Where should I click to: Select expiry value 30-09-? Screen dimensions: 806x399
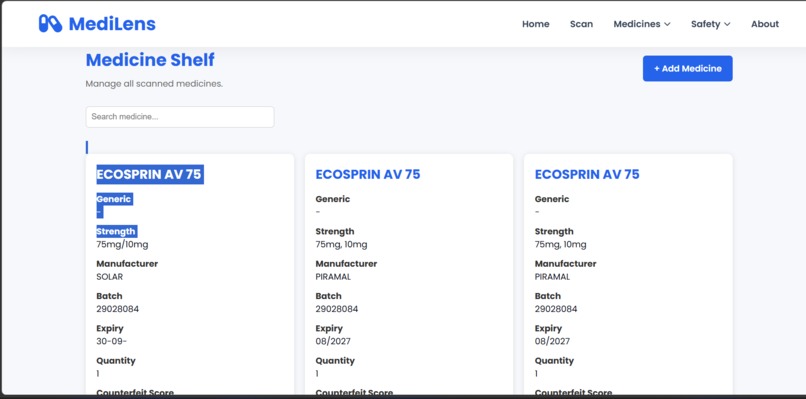[112, 341]
